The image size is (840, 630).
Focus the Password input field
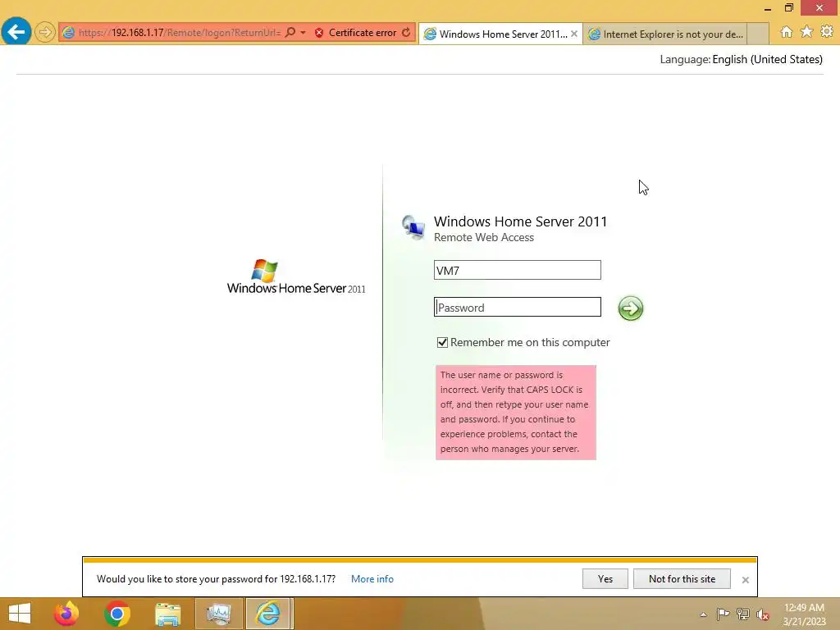pyautogui.click(x=517, y=307)
